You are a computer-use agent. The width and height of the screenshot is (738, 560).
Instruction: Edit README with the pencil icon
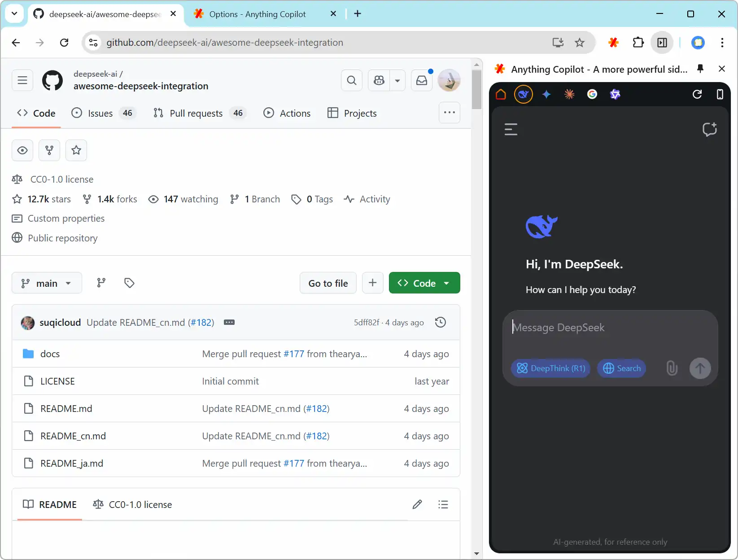pos(417,504)
